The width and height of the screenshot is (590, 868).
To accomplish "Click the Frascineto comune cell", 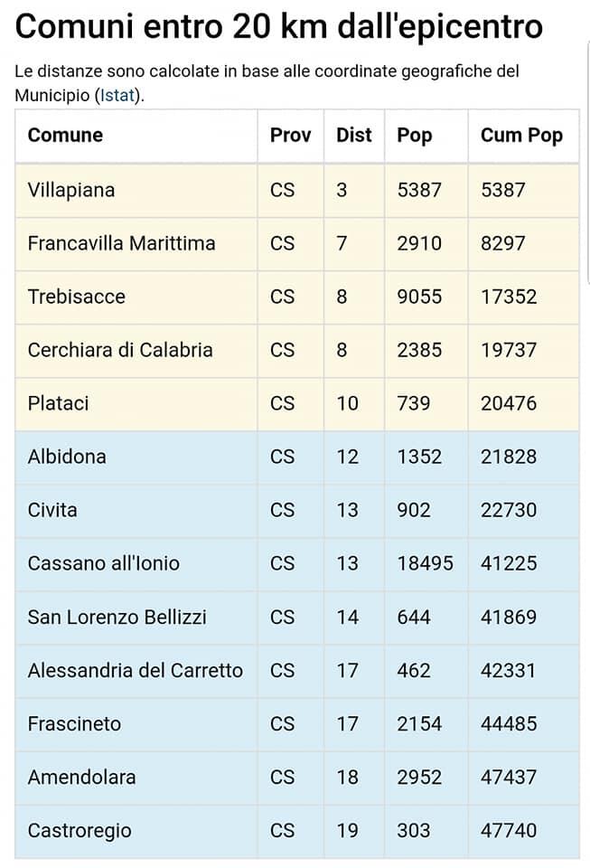I will tap(74, 723).
